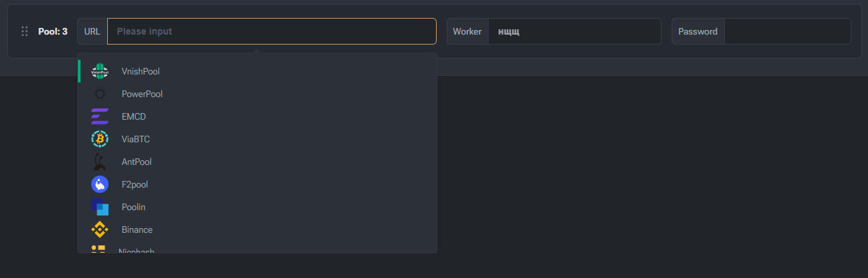Click the Binance yellow diamond icon

(x=100, y=229)
